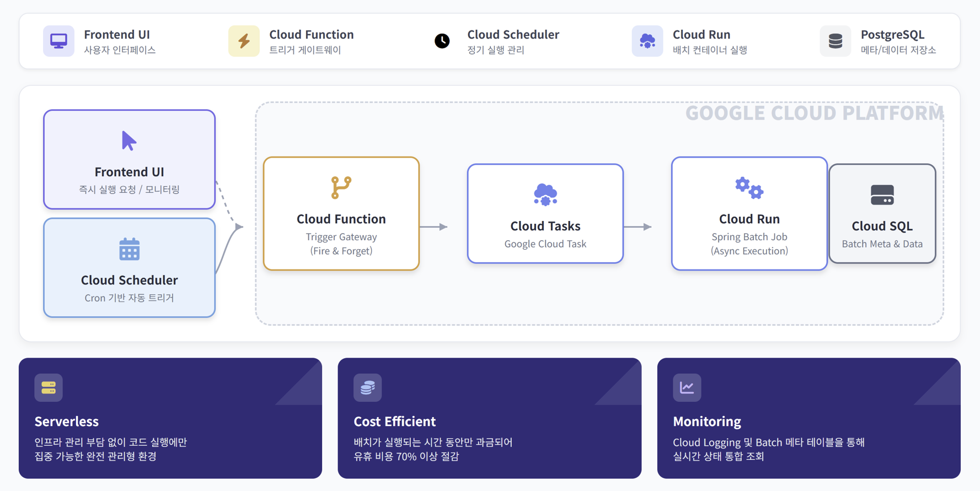
Task: Click the calendar icon in Cloud Scheduler card
Action: tap(129, 249)
